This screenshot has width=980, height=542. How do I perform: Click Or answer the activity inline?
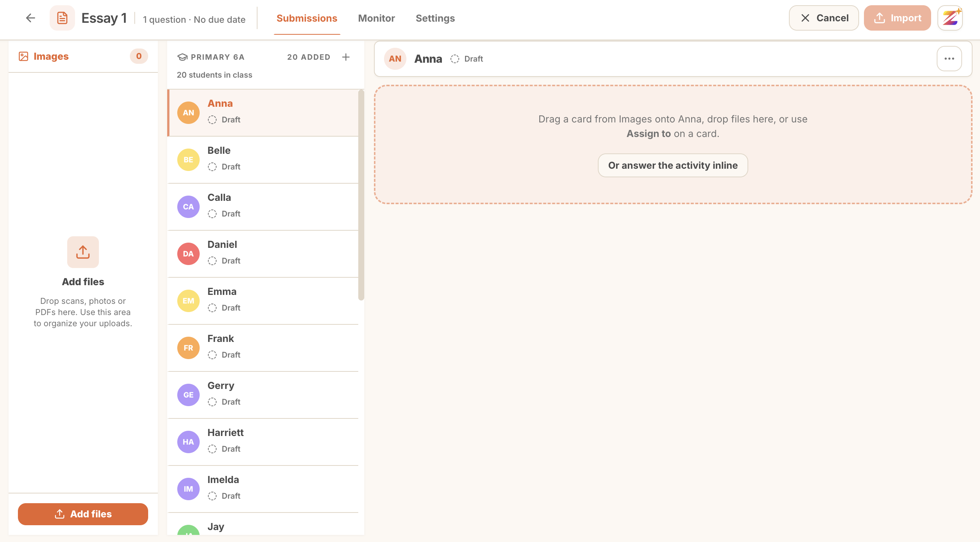click(672, 165)
